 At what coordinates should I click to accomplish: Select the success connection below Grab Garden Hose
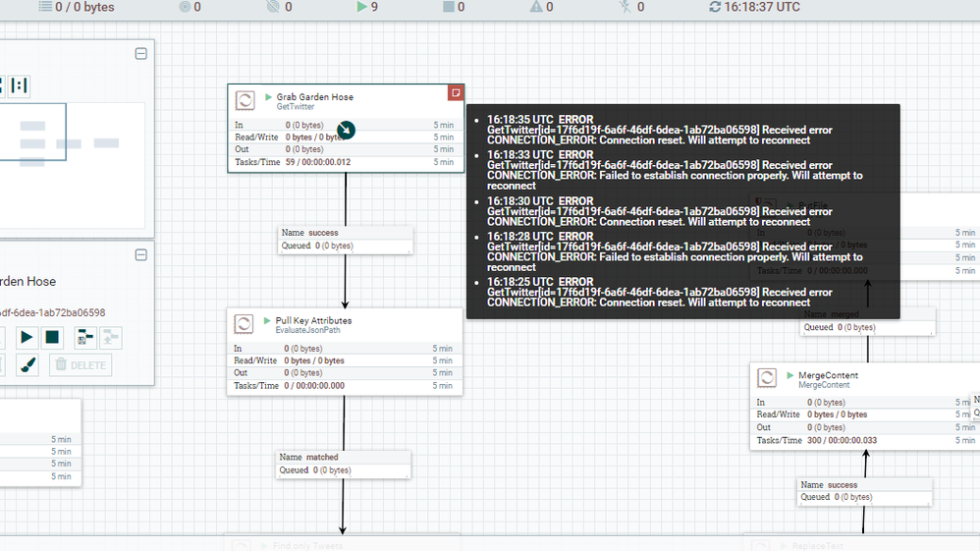coord(345,240)
